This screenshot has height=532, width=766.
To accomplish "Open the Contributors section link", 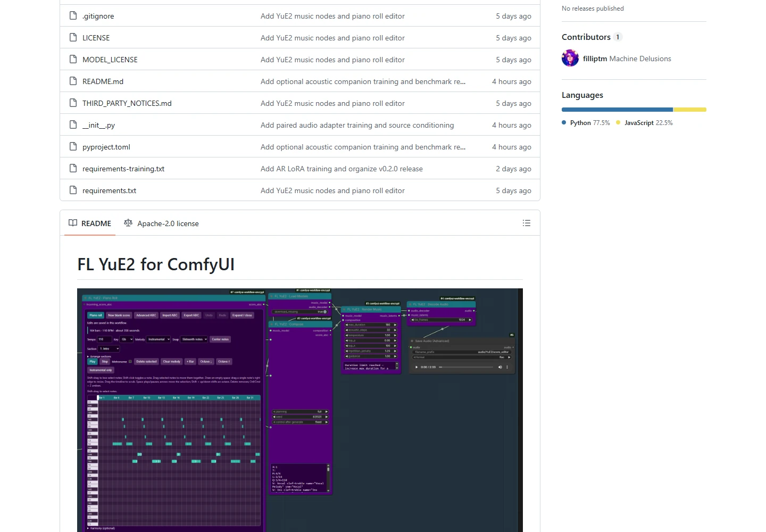I will tap(592, 37).
